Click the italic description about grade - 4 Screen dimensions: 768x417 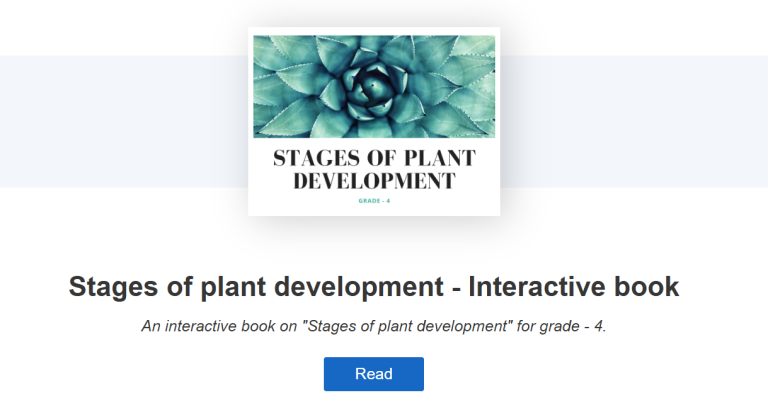(374, 326)
